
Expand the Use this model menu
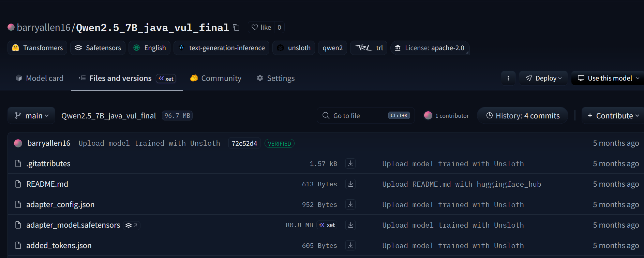(x=608, y=78)
